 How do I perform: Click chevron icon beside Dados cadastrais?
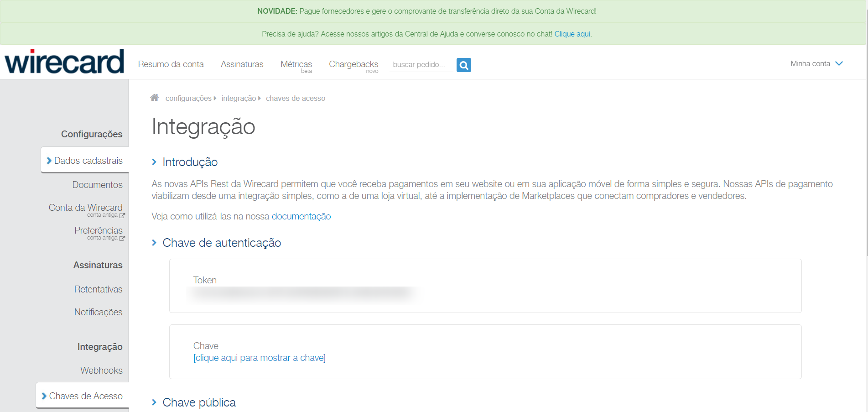[x=49, y=161]
